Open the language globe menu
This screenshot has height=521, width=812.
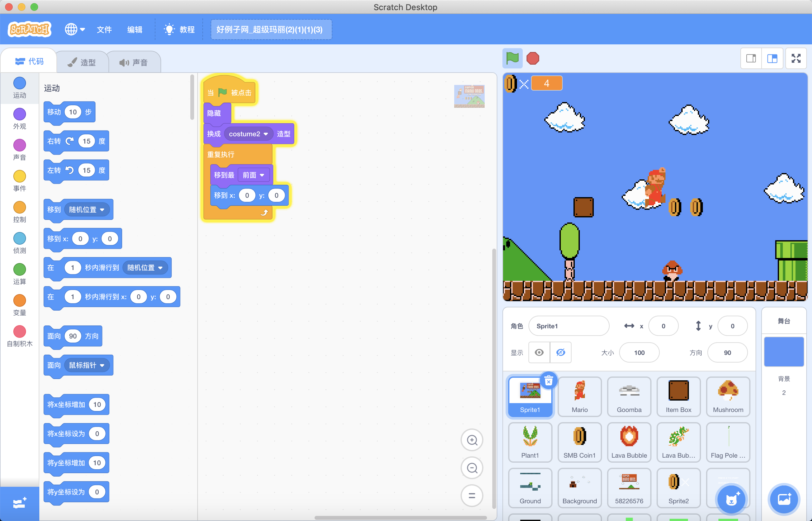click(75, 29)
